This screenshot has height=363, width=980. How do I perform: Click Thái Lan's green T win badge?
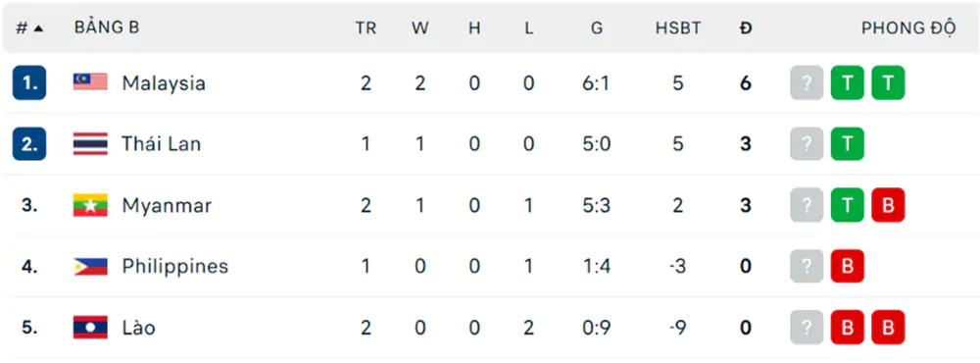click(x=848, y=144)
